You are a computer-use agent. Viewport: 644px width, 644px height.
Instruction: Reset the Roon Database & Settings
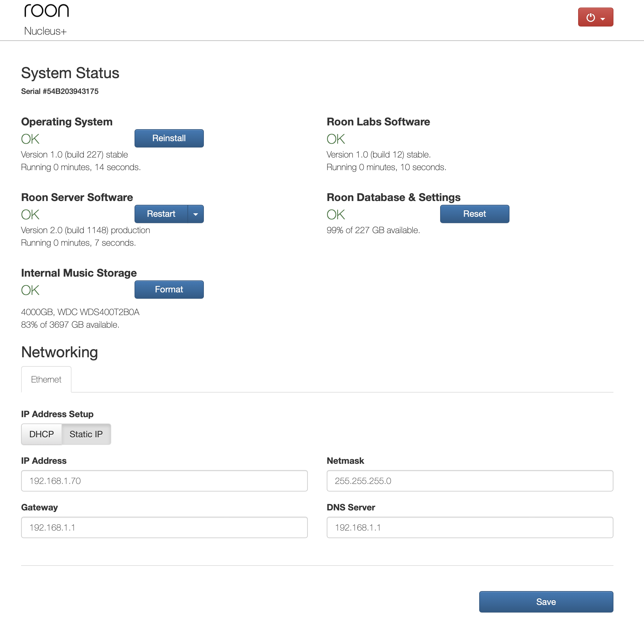click(474, 214)
